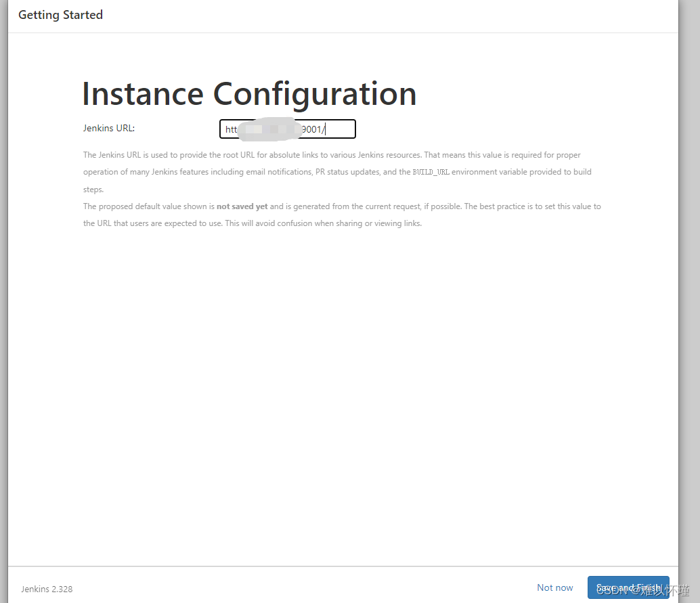Click the Instance Configuration heading
Image resolution: width=700 pixels, height=603 pixels.
(x=249, y=94)
